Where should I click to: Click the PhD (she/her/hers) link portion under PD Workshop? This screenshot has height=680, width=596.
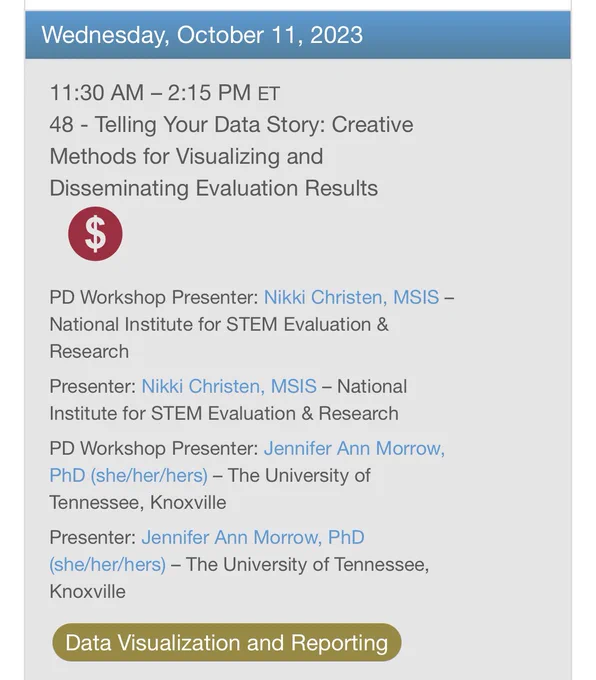tap(129, 476)
